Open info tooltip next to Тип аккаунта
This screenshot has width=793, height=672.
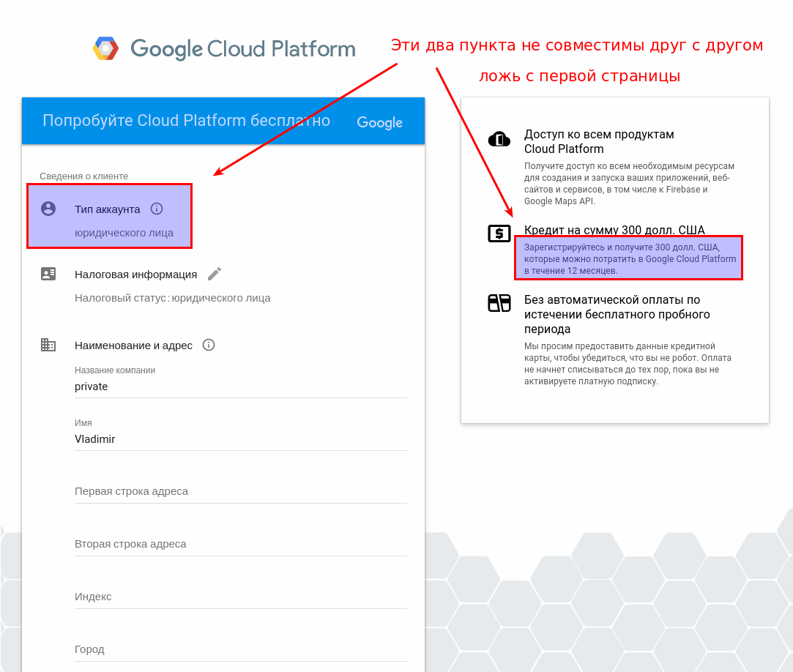[157, 209]
